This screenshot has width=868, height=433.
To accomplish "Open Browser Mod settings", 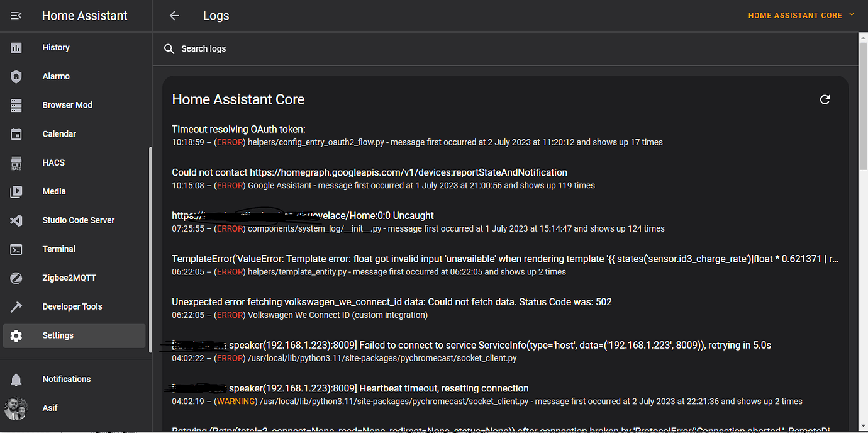I will (67, 105).
